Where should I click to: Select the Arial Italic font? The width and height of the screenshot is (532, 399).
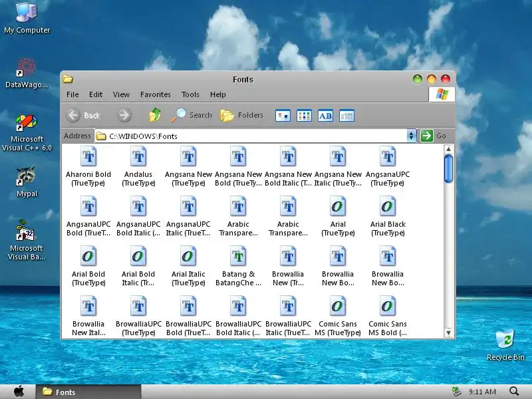coord(188,267)
